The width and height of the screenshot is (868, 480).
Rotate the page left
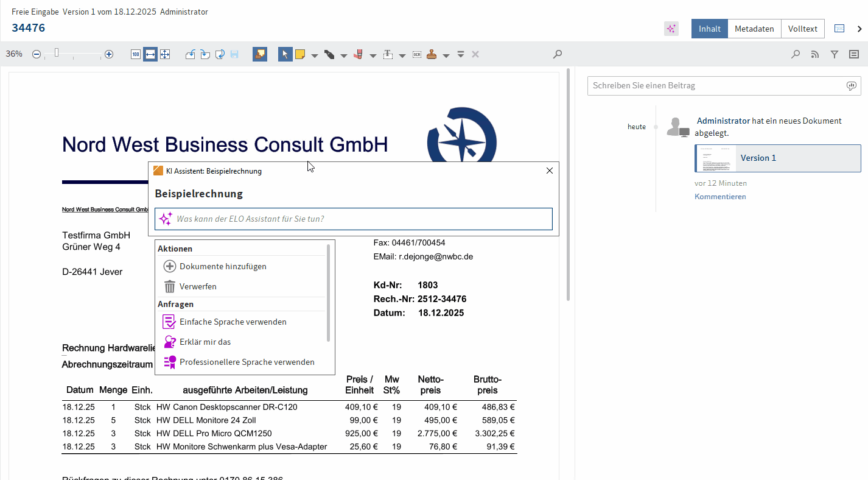point(191,54)
